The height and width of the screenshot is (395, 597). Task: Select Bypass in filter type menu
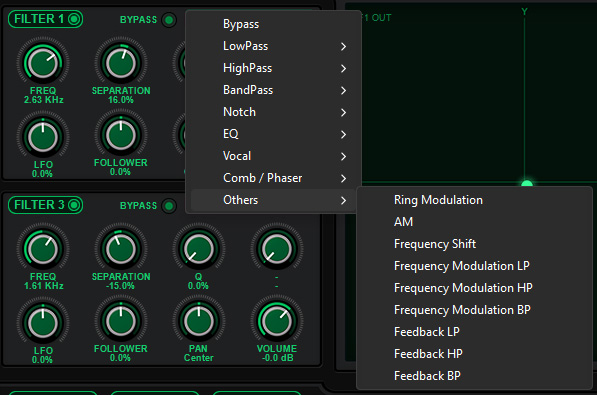[273, 24]
